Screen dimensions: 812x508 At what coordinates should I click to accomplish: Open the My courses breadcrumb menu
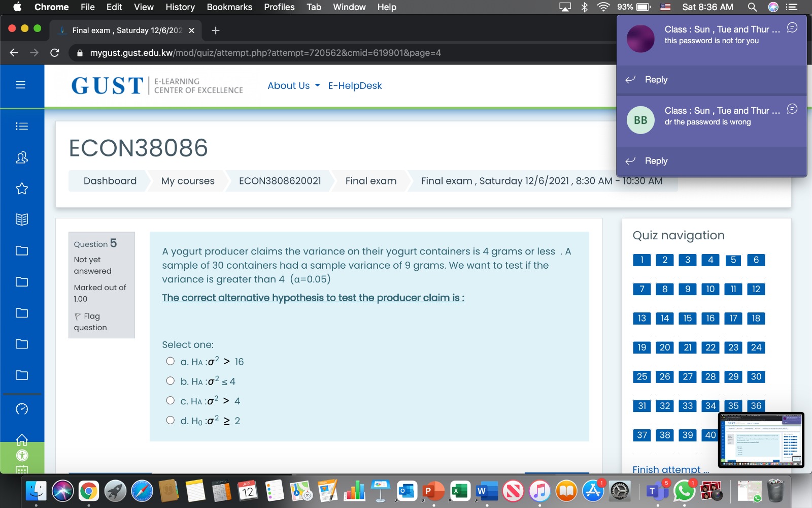point(187,181)
